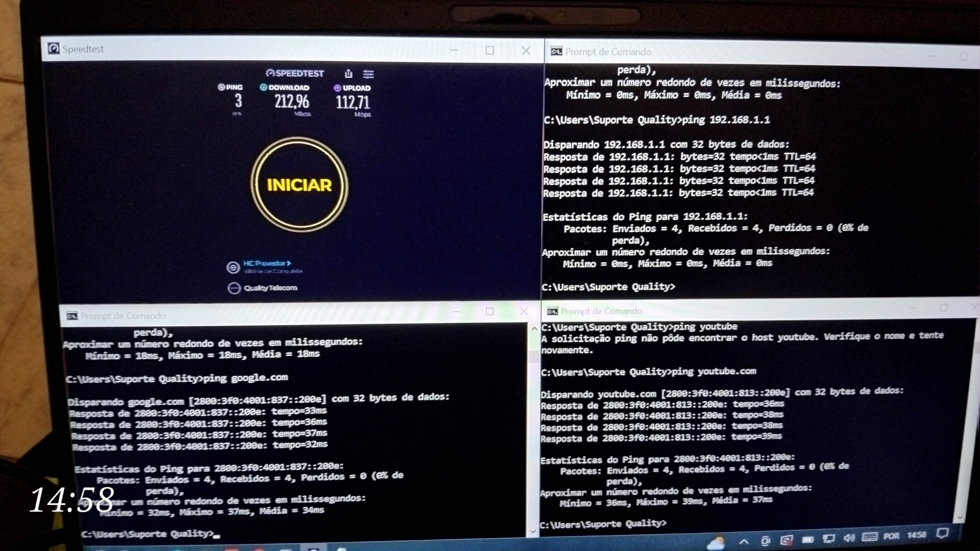Click the Quality Telecom ISP icon

click(x=234, y=288)
